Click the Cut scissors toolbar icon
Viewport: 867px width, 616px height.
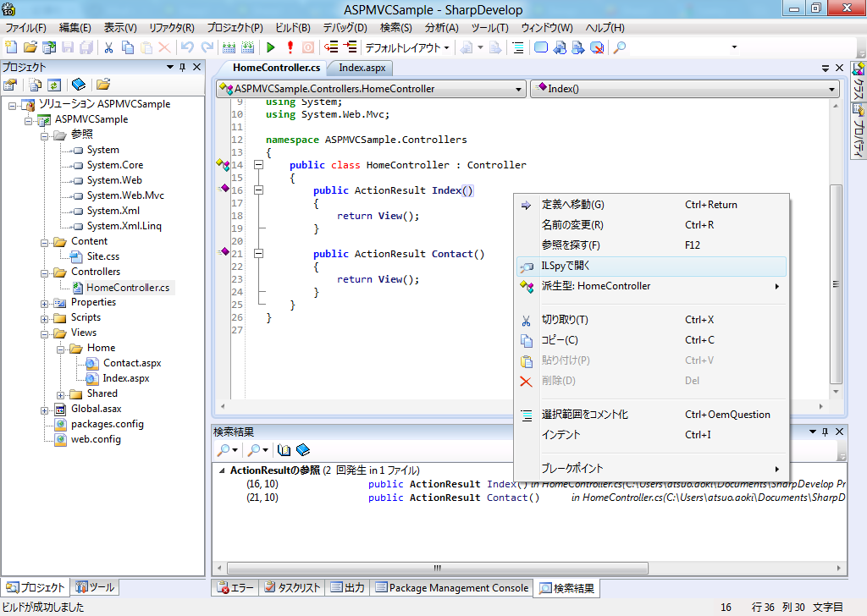(x=109, y=47)
